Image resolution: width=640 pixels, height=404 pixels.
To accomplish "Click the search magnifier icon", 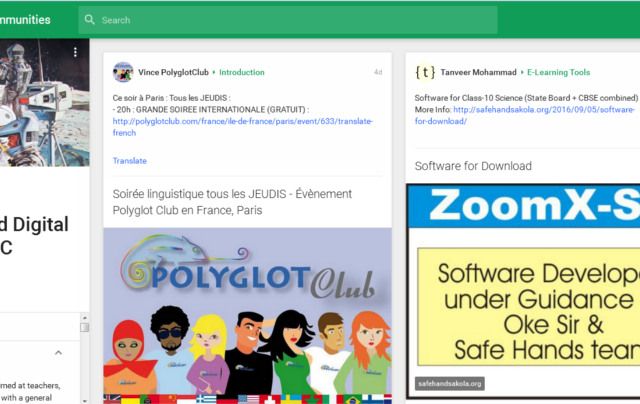I will coord(89,20).
